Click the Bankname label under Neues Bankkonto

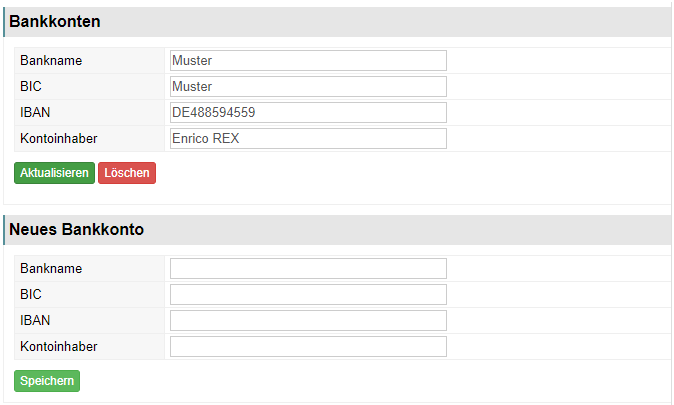coord(51,268)
